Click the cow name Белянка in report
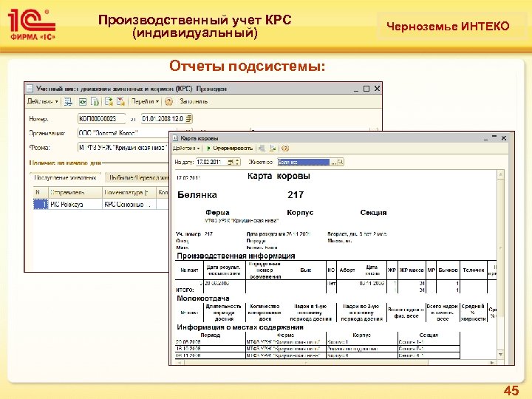Image resolution: width=532 pixels, height=399 pixels. tap(197, 195)
